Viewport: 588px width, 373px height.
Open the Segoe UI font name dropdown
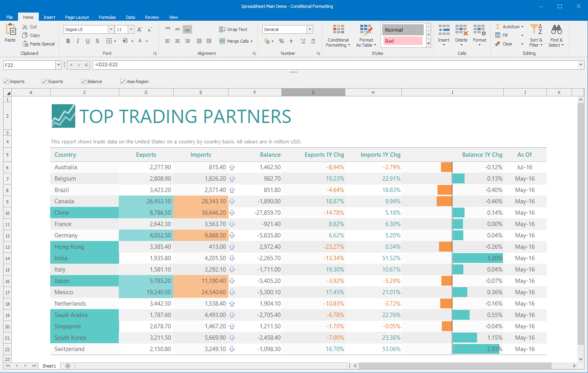111,29
